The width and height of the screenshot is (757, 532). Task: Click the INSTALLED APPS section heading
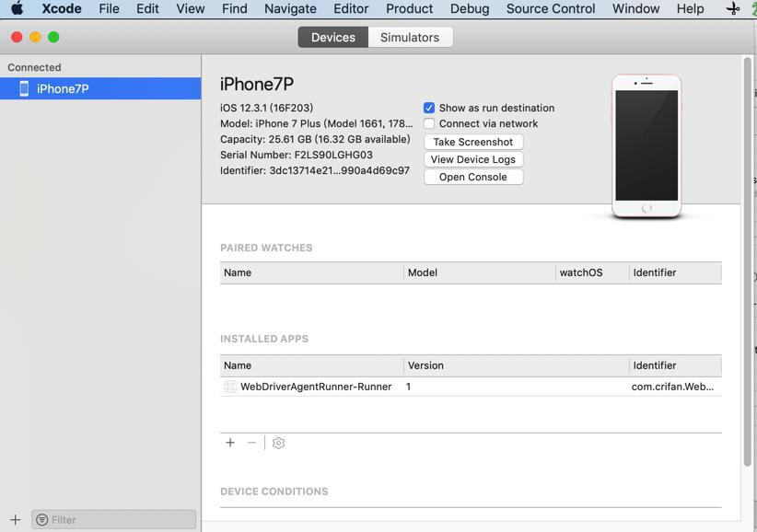pyautogui.click(x=264, y=339)
